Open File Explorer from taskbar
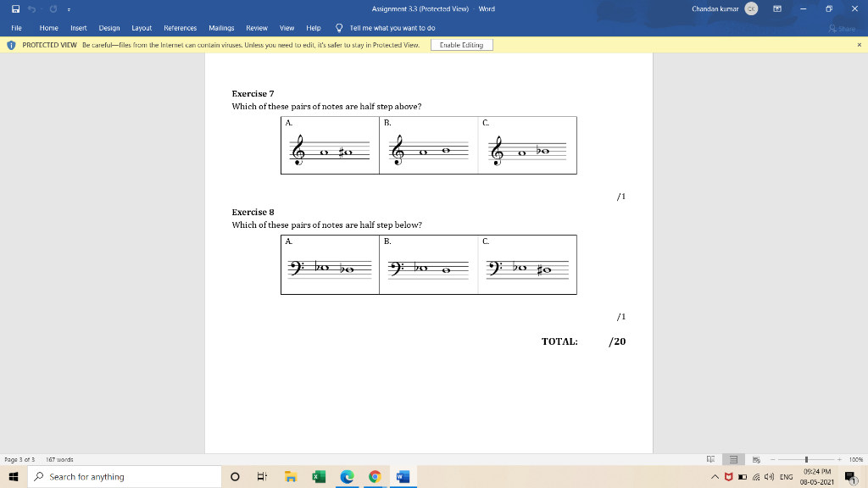 [x=290, y=476]
